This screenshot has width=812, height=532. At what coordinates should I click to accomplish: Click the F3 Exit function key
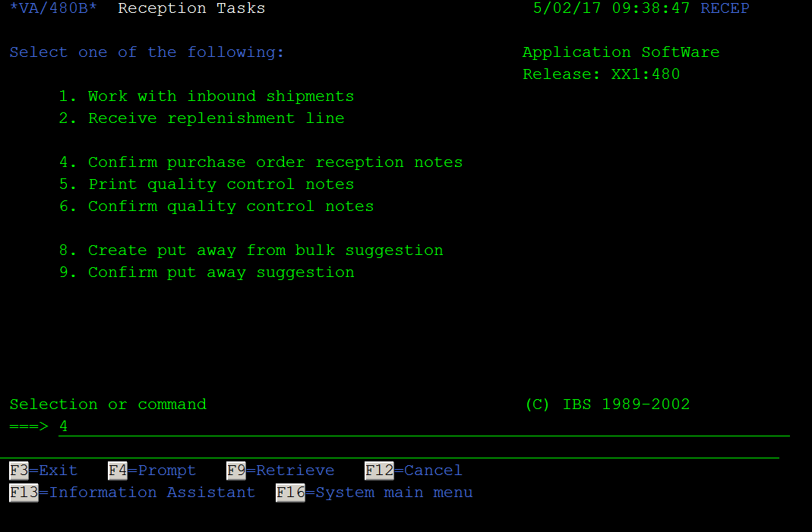43,471
